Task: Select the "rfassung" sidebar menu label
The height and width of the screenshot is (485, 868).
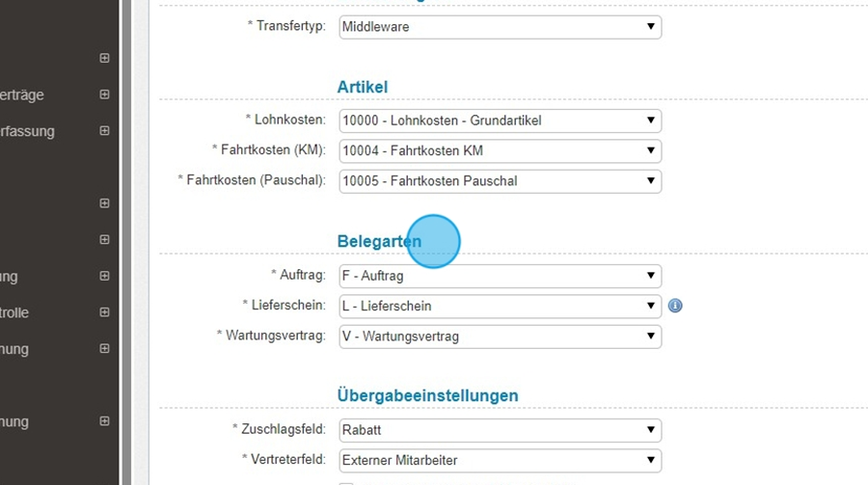Action: [28, 130]
